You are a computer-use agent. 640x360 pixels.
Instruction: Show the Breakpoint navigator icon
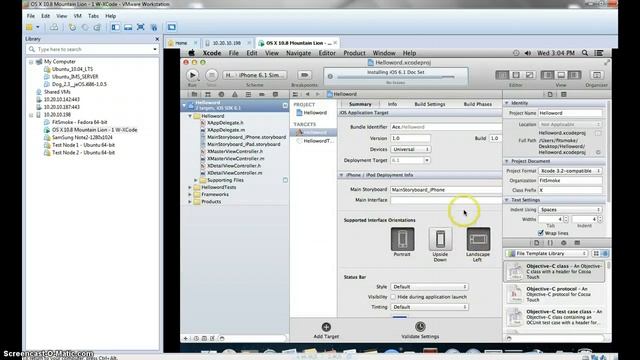pos(262,94)
